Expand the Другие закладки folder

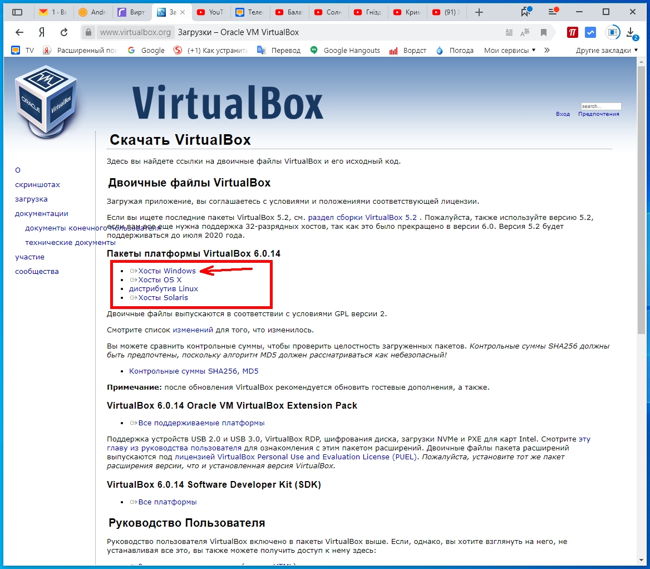[x=606, y=50]
